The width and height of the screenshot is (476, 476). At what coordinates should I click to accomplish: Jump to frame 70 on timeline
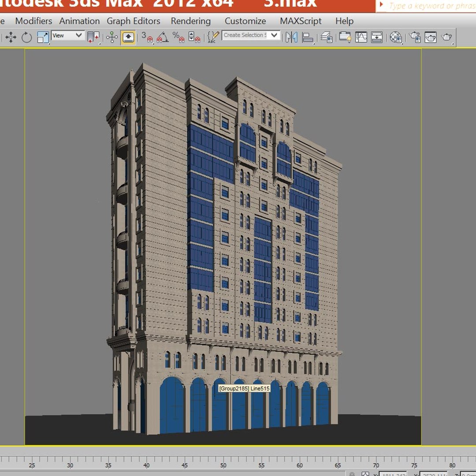coord(376,465)
